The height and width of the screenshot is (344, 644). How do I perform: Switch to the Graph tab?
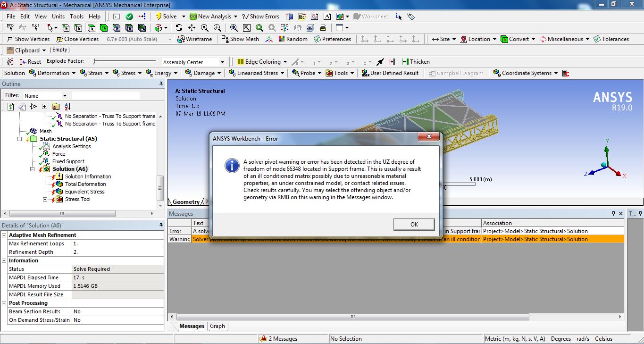click(217, 326)
